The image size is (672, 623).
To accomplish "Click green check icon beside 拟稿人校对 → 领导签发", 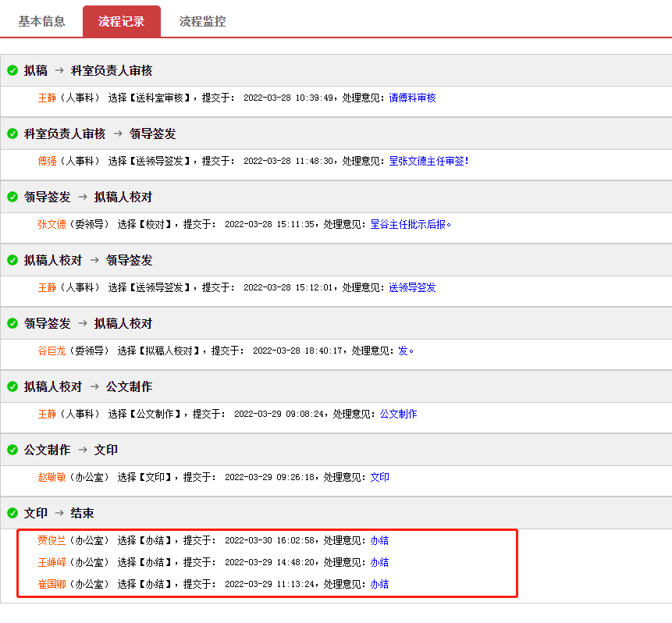I will click(12, 260).
